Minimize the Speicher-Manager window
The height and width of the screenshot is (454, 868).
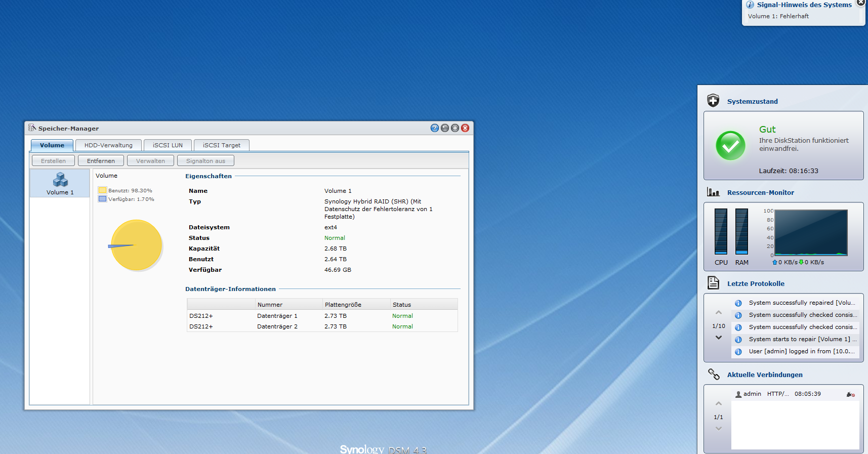pyautogui.click(x=444, y=128)
